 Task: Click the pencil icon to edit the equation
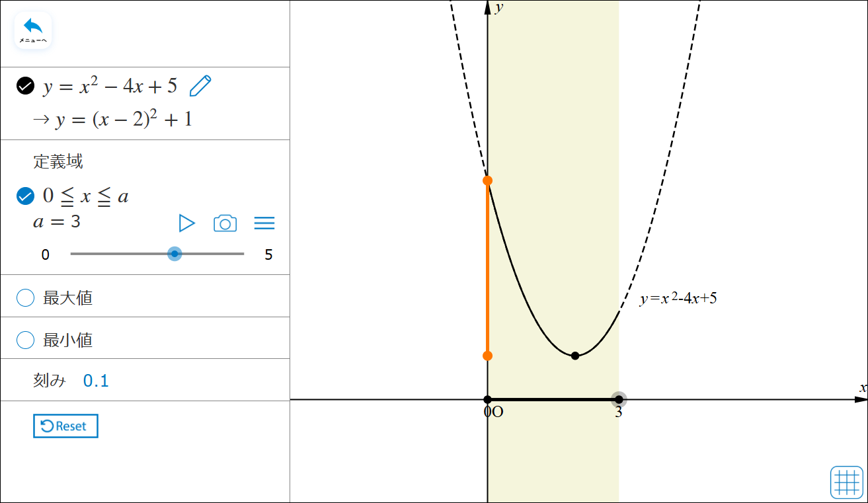[200, 87]
